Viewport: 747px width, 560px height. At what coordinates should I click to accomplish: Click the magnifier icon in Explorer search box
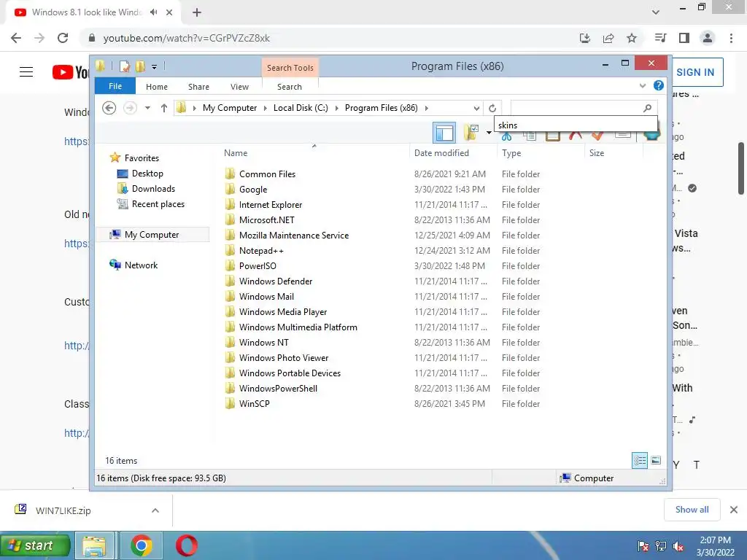click(647, 108)
